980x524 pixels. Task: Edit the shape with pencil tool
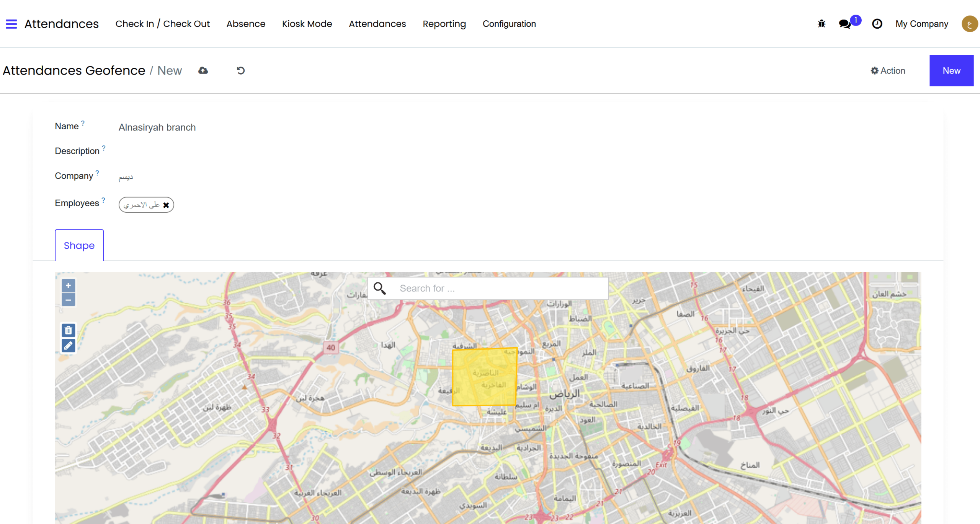pyautogui.click(x=68, y=345)
